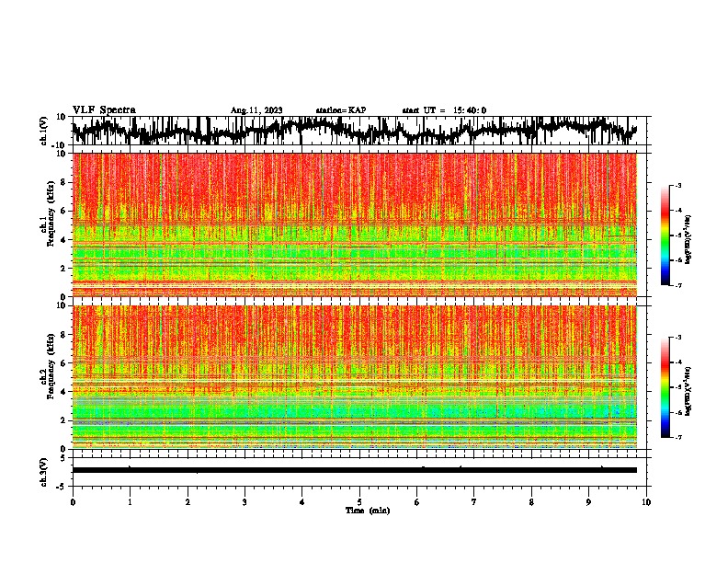
Task: Click the "VLF Spectra" plot title
Action: [104, 109]
